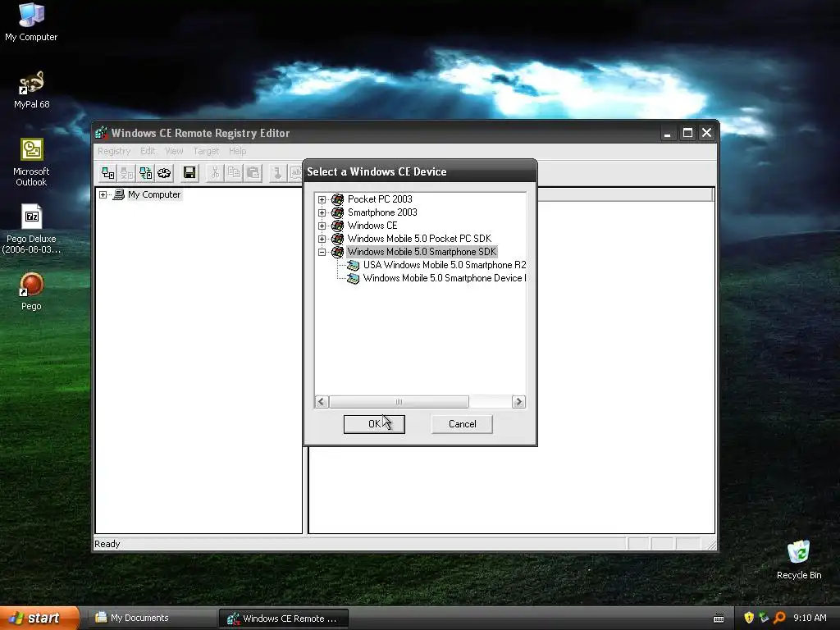Viewport: 840px width, 630px height.
Task: Maximize the Remote Registry Editor window
Action: click(x=688, y=133)
